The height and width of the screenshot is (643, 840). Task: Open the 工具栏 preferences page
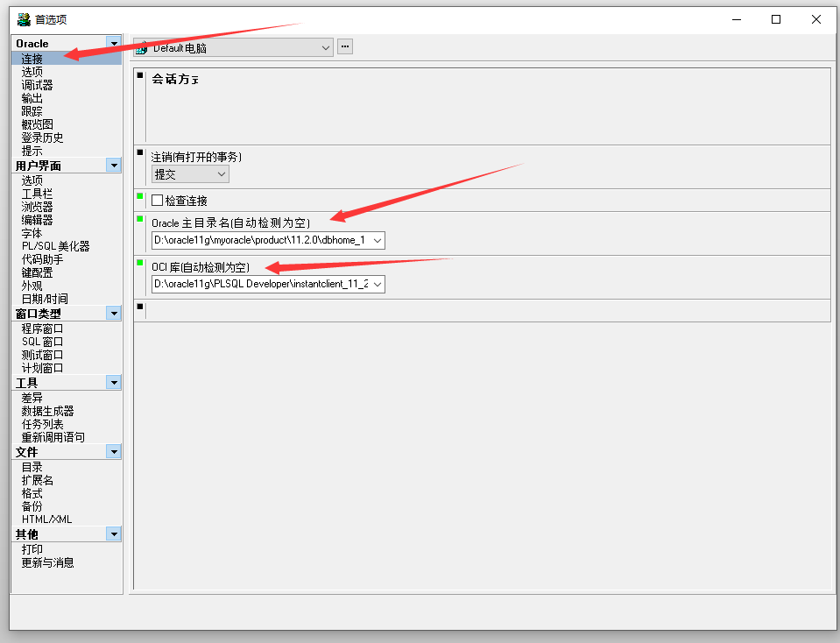(37, 194)
